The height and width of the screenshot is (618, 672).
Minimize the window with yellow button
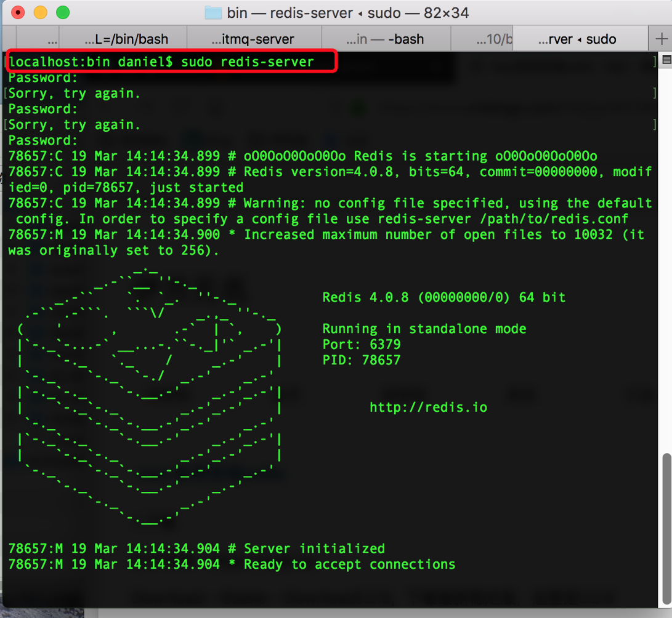point(40,12)
